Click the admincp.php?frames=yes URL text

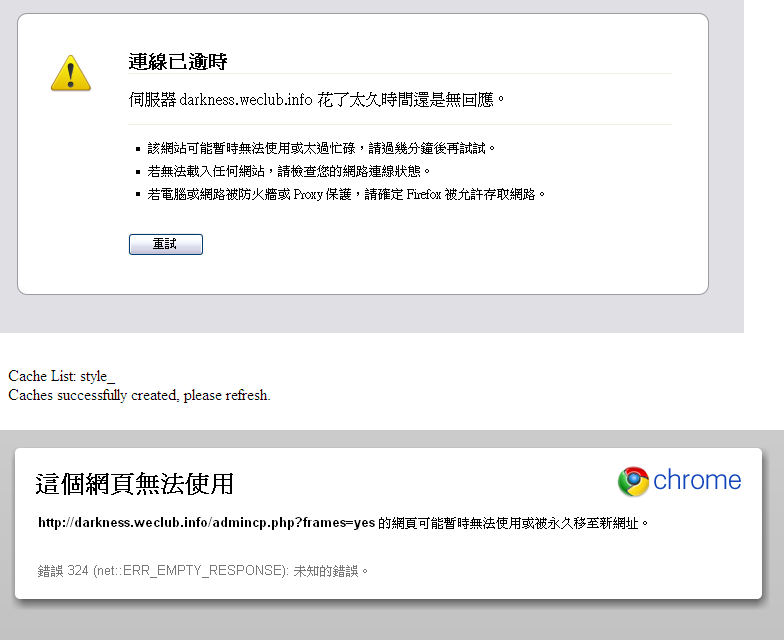(x=206, y=522)
